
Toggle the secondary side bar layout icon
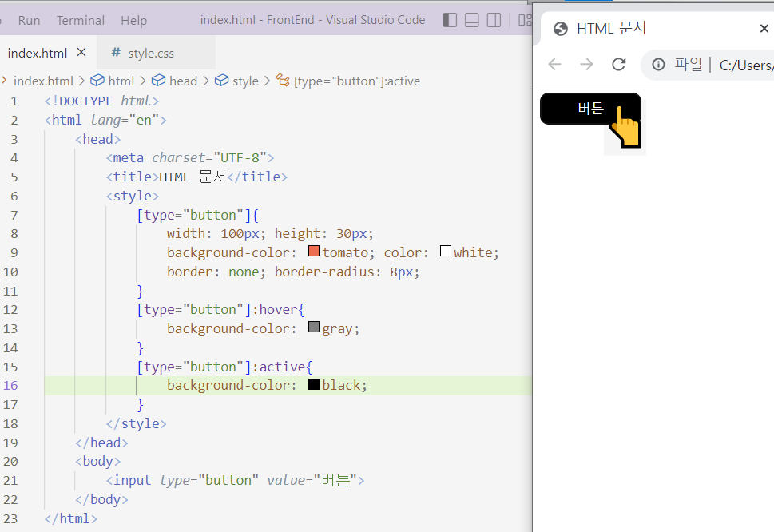tap(494, 20)
